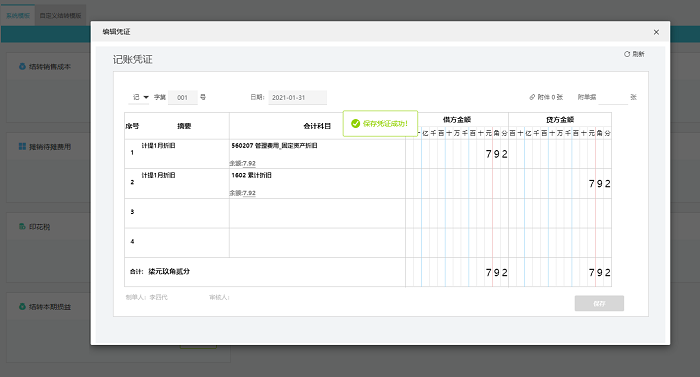Click the date field 2021-01-31
The width and height of the screenshot is (700, 377).
pos(297,97)
